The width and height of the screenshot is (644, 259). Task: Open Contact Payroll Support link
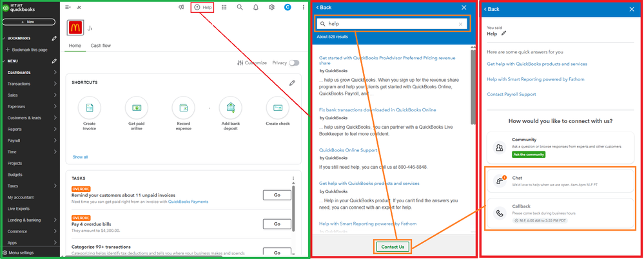tap(511, 95)
